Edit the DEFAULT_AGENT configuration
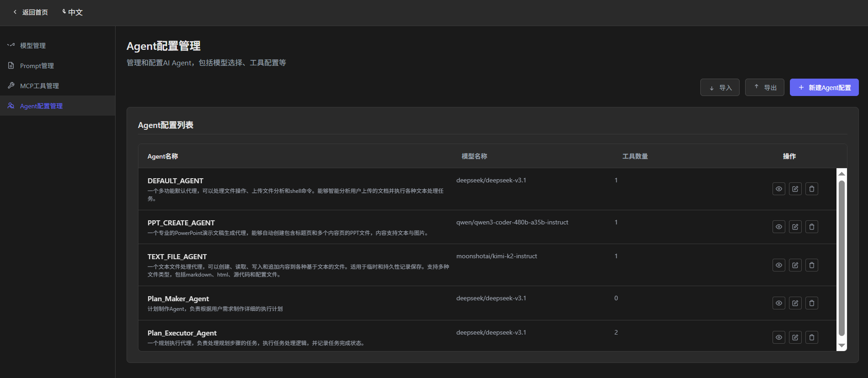 click(x=795, y=189)
